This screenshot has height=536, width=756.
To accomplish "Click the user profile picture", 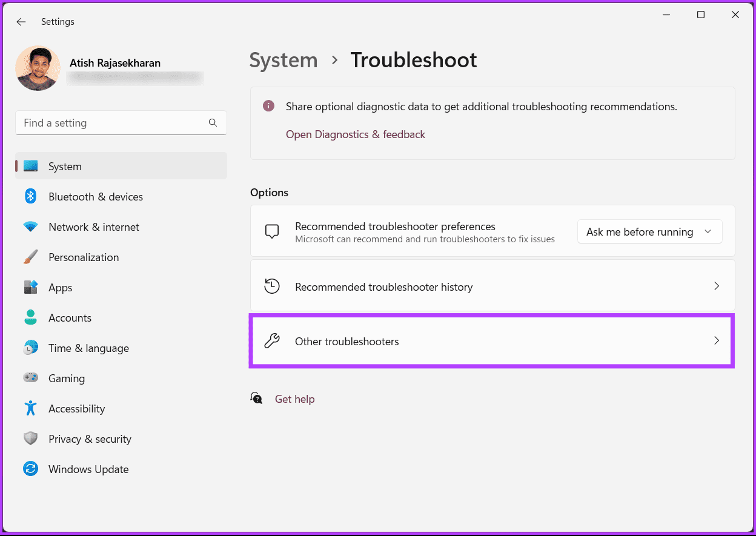I will [38, 68].
